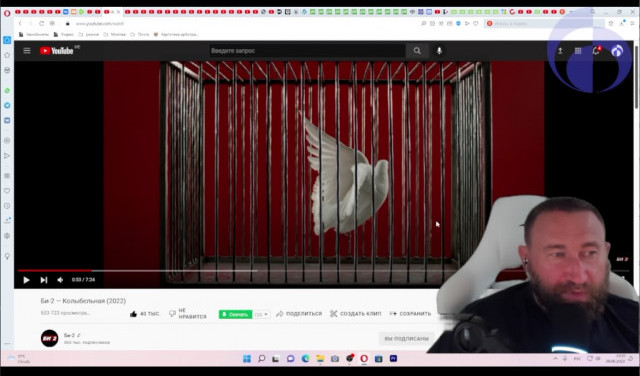Open the Би-2 channel avatar
640x376 pixels.
[x=49, y=338]
